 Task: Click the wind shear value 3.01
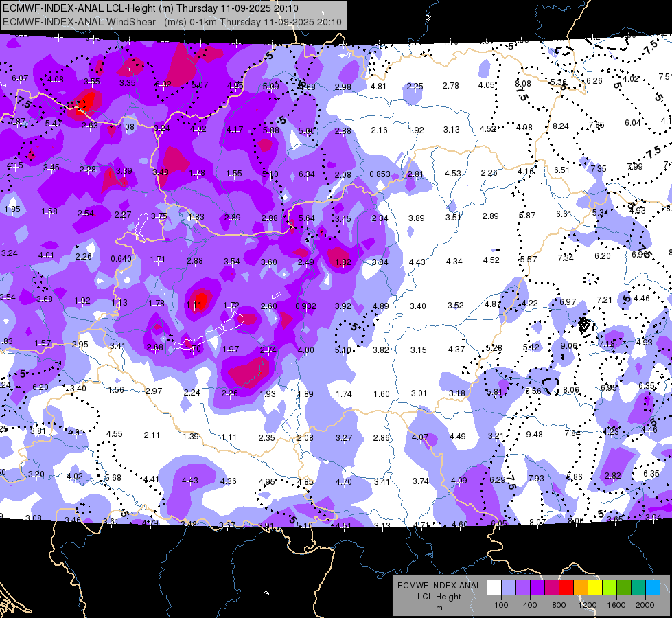(x=419, y=393)
